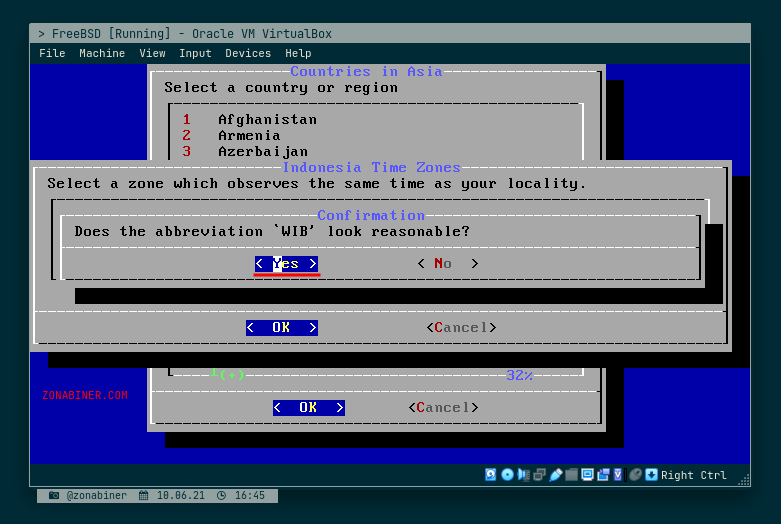
Task: Open the Help menu
Action: 298,53
